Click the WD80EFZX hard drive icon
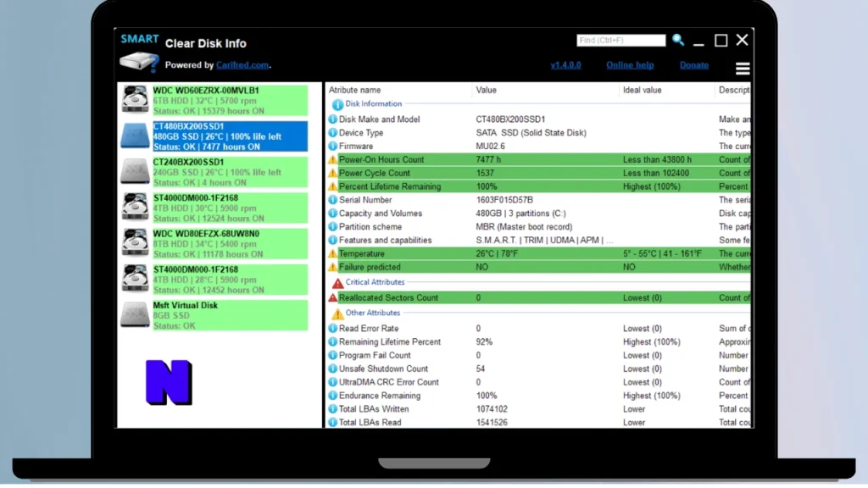 pos(135,243)
